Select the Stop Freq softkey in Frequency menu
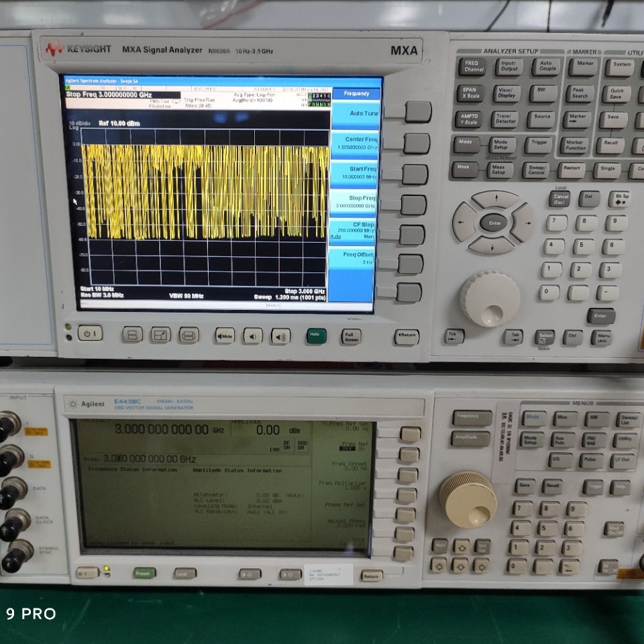Image resolution: width=644 pixels, height=644 pixels. (354, 202)
